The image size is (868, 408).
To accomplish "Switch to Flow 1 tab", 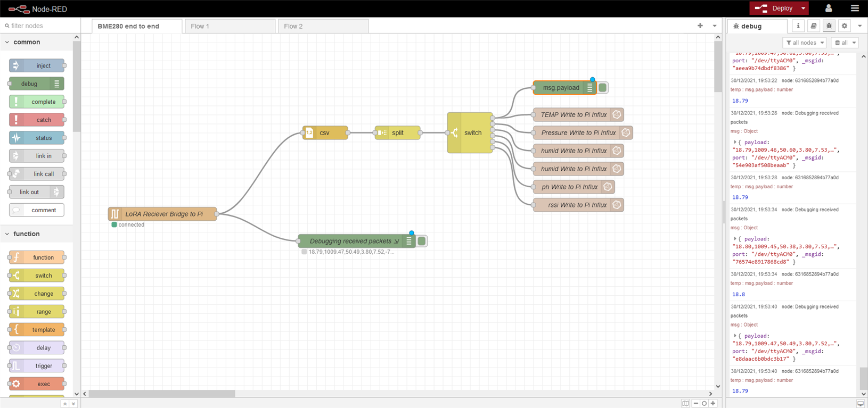I will 230,26.
